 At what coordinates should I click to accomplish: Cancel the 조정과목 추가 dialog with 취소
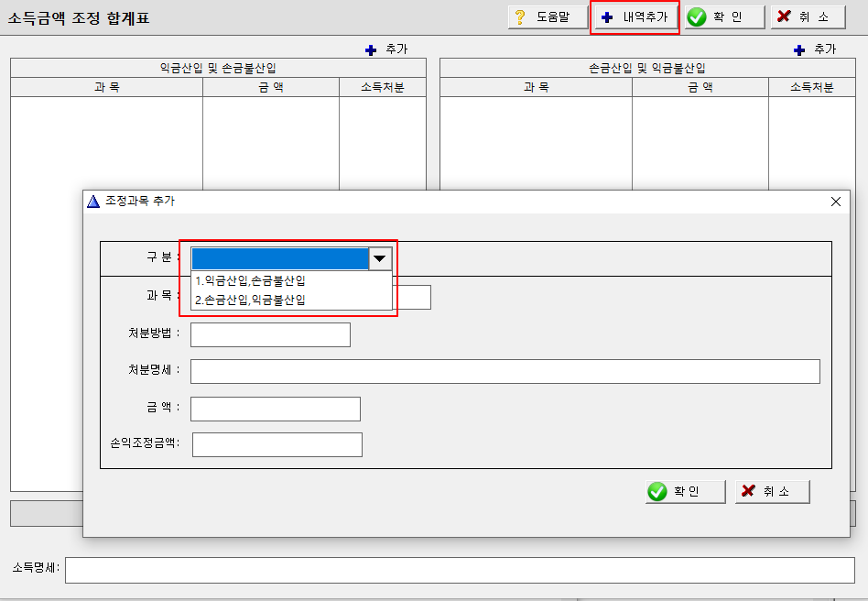772,491
